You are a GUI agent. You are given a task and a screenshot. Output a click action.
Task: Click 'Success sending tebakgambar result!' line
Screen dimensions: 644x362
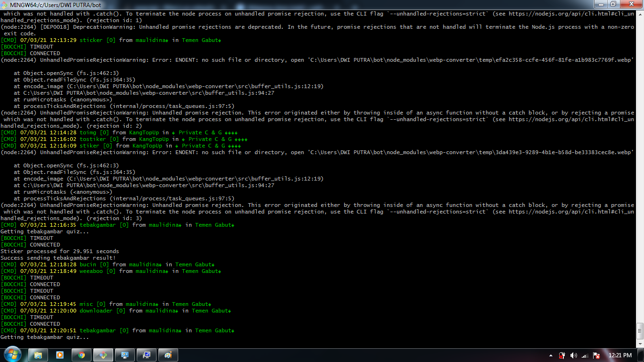(x=58, y=258)
